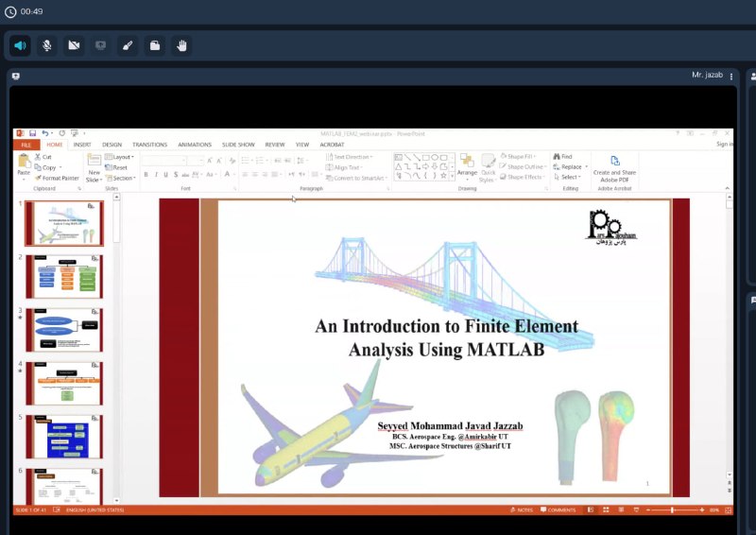
Task: Mute the webinar speaker audio
Action: [x=20, y=45]
